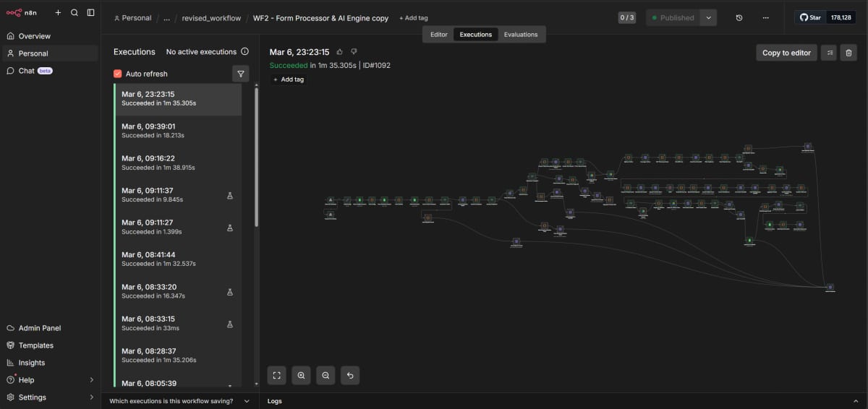Select execution Mar 6, 09:16:22
The height and width of the screenshot is (409, 868).
pyautogui.click(x=178, y=163)
